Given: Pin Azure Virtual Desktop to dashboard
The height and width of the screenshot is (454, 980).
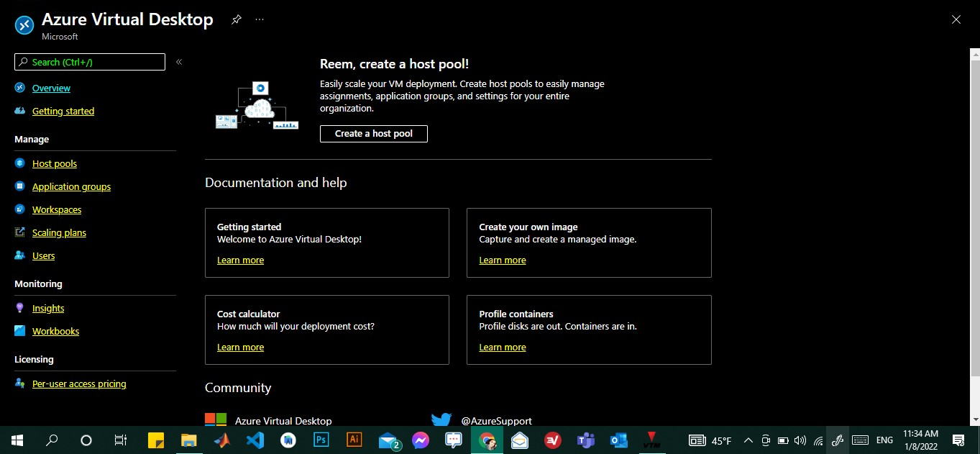Looking at the screenshot, I should [236, 19].
